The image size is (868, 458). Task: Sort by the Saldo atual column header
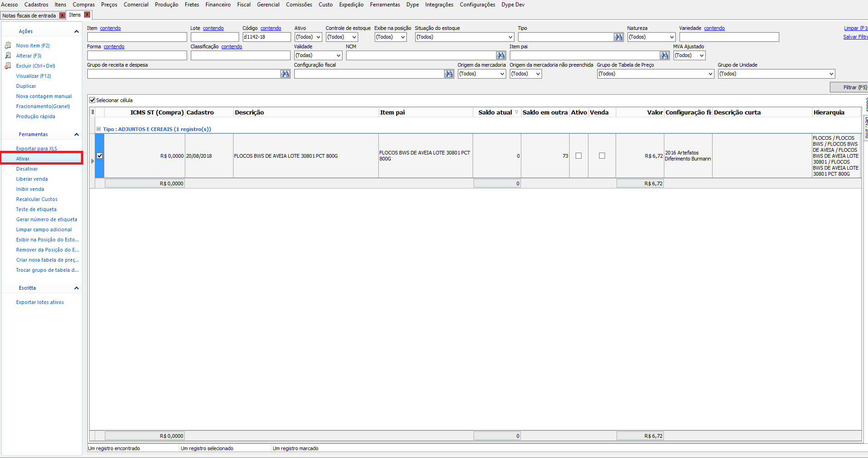497,112
